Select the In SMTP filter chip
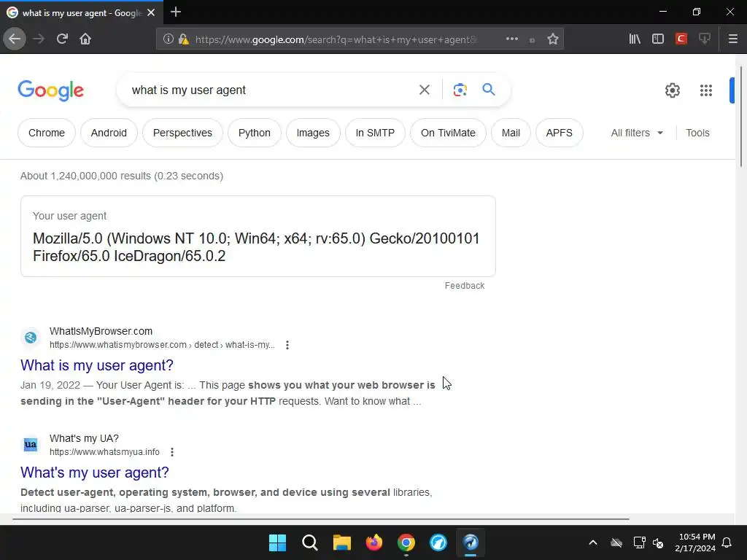This screenshot has width=747, height=560. pyautogui.click(x=376, y=133)
